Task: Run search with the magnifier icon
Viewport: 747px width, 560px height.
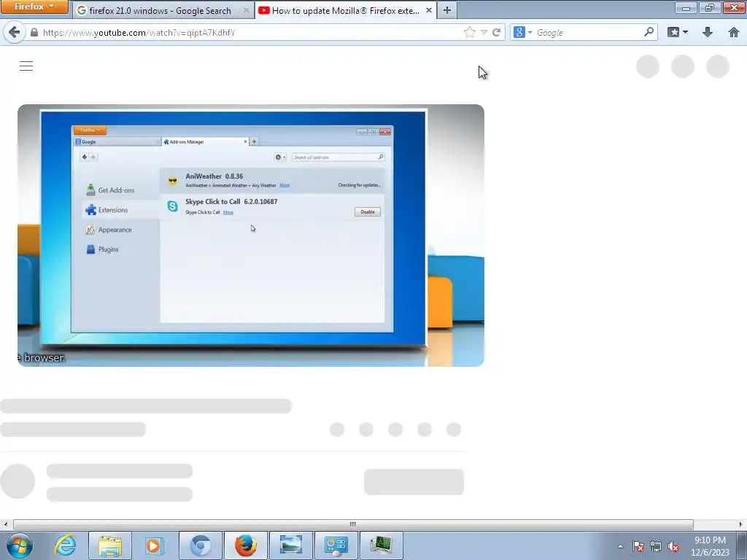Action: [649, 32]
